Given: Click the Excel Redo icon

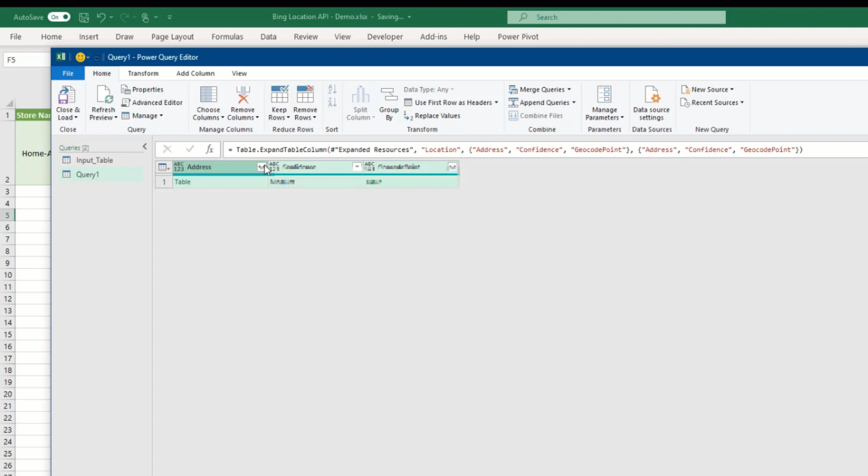Looking at the screenshot, I should [124, 17].
